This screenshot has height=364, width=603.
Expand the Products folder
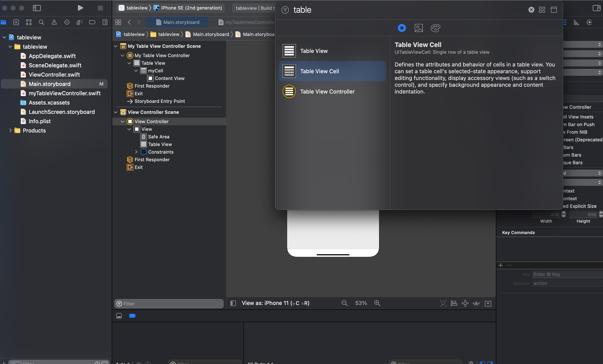click(x=10, y=130)
